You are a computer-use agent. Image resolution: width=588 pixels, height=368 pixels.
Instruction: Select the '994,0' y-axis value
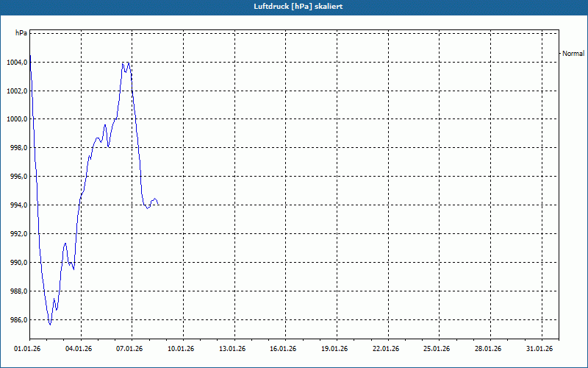click(x=18, y=205)
